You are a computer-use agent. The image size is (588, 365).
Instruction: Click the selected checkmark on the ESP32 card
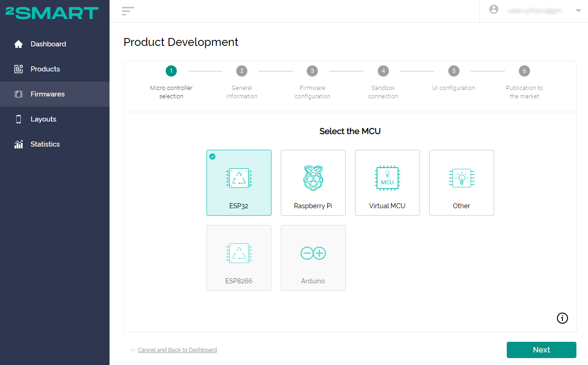pos(213,156)
